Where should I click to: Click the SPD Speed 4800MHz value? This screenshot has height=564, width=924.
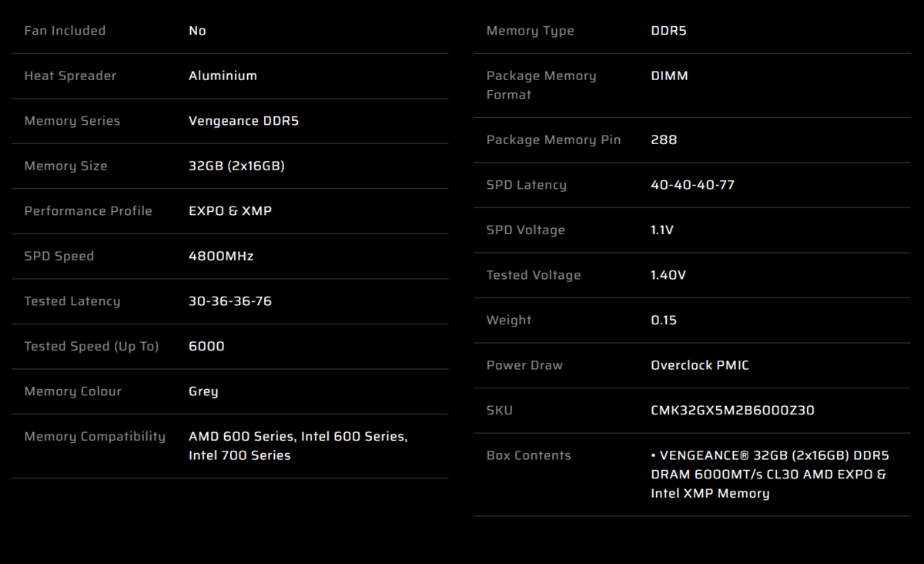[221, 256]
